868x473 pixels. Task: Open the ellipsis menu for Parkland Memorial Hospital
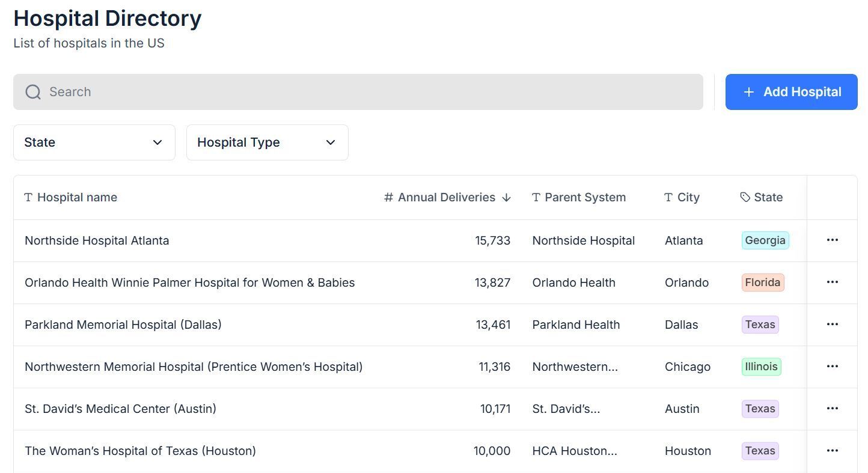(832, 325)
